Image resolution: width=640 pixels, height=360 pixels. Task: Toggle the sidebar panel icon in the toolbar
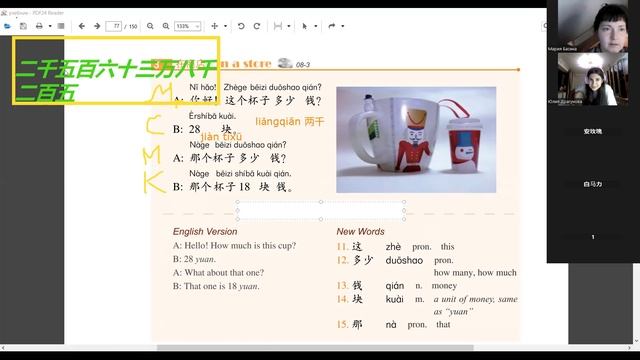(61, 26)
